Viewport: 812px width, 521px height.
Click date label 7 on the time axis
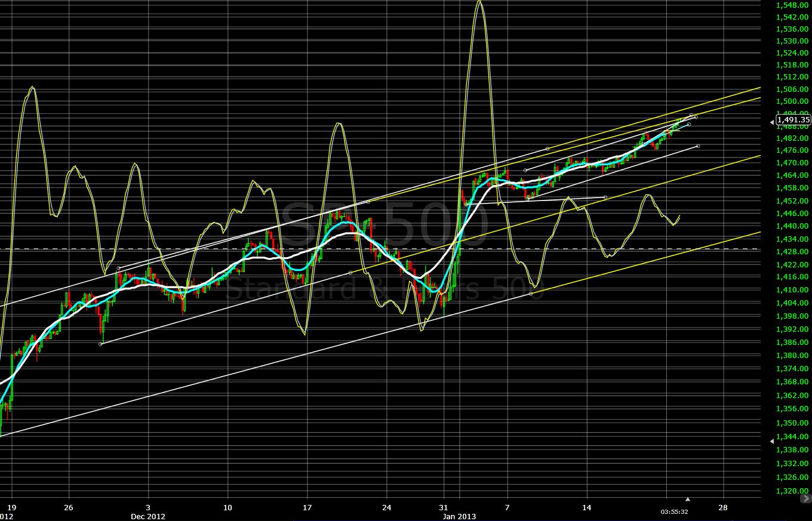point(507,508)
